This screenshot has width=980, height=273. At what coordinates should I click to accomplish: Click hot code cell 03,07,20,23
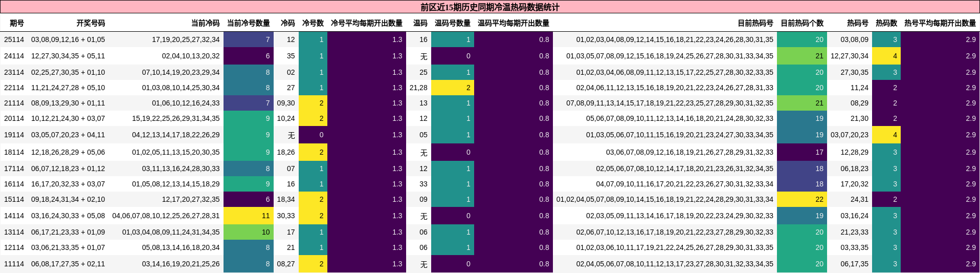pos(850,135)
